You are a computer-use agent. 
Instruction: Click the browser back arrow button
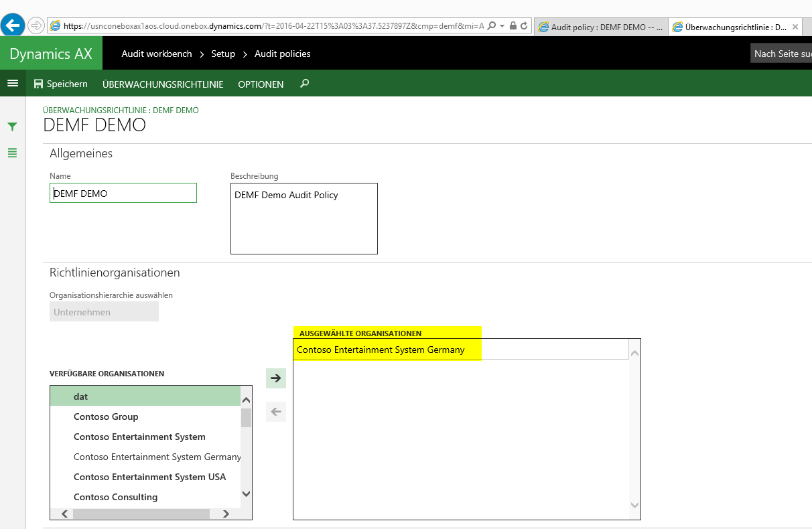coord(13,25)
